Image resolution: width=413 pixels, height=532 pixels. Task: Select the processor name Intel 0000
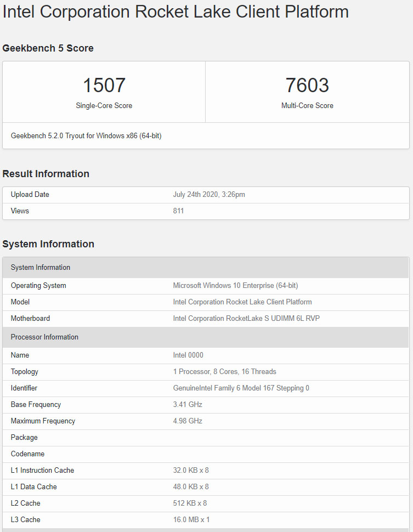coord(188,355)
